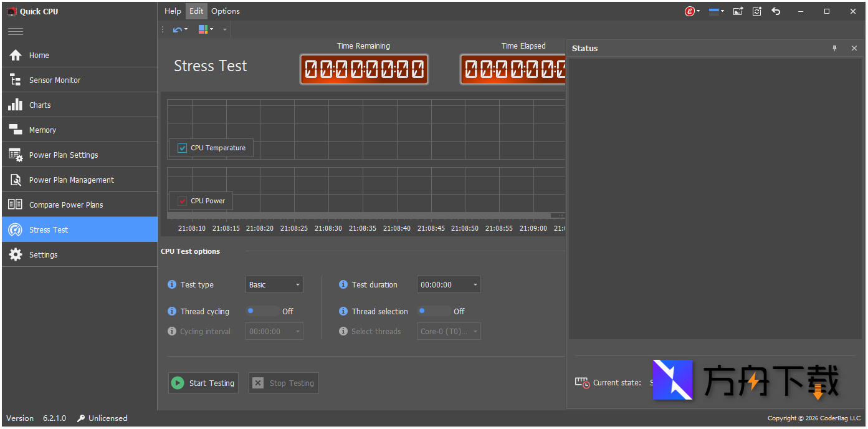Open the Help menu
868x429 pixels.
173,11
